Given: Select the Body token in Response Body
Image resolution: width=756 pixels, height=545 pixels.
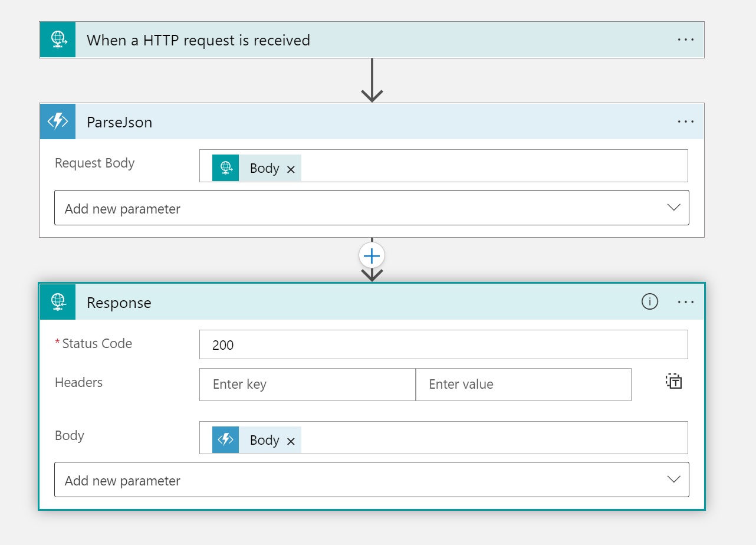Looking at the screenshot, I should 264,440.
